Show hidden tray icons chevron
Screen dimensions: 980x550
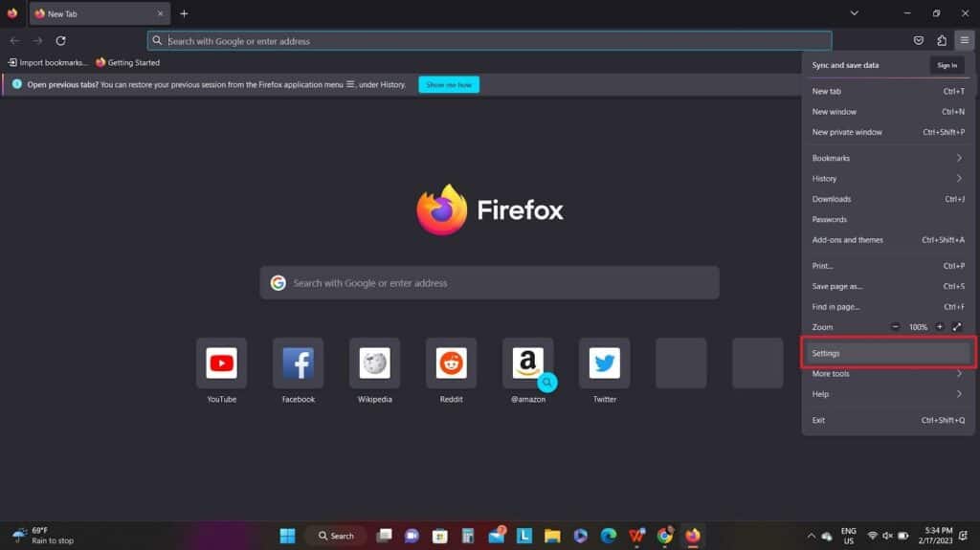tap(811, 536)
